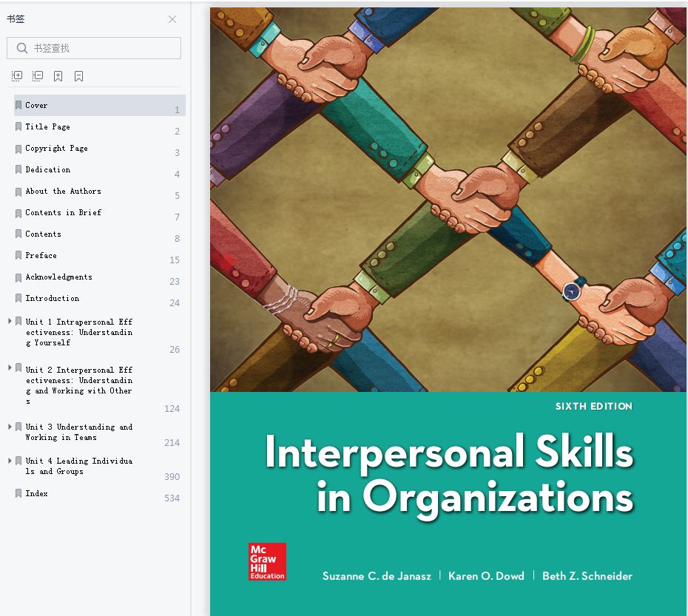Click the bookmark icon beside Contents in Brief
Screen dimensions: 688x616
point(18,213)
